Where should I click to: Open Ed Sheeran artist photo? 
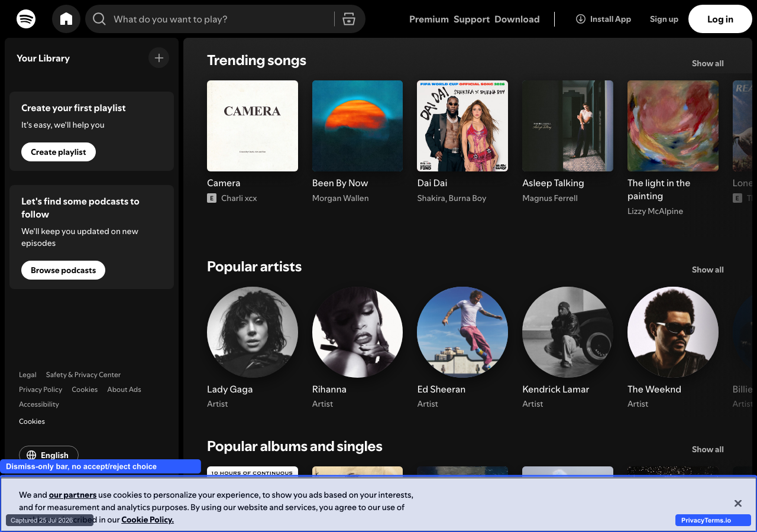tap(462, 332)
